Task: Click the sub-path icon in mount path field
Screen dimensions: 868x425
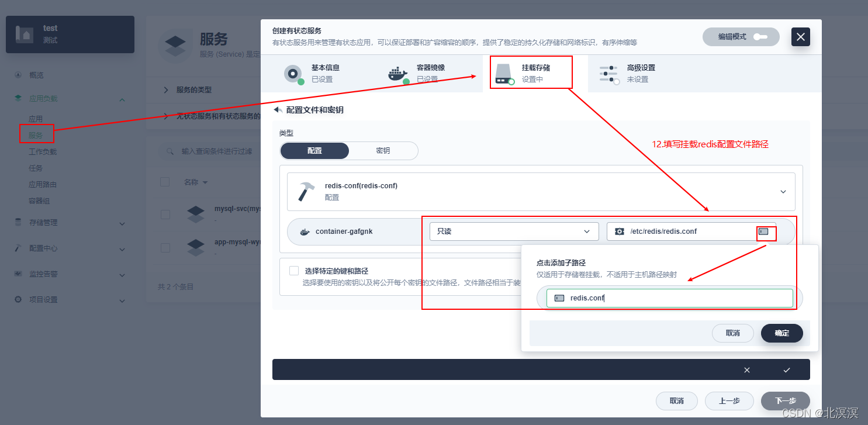Action: pos(763,231)
